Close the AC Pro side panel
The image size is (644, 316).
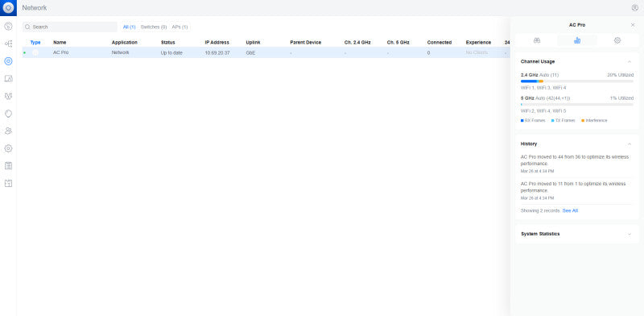[x=633, y=25]
